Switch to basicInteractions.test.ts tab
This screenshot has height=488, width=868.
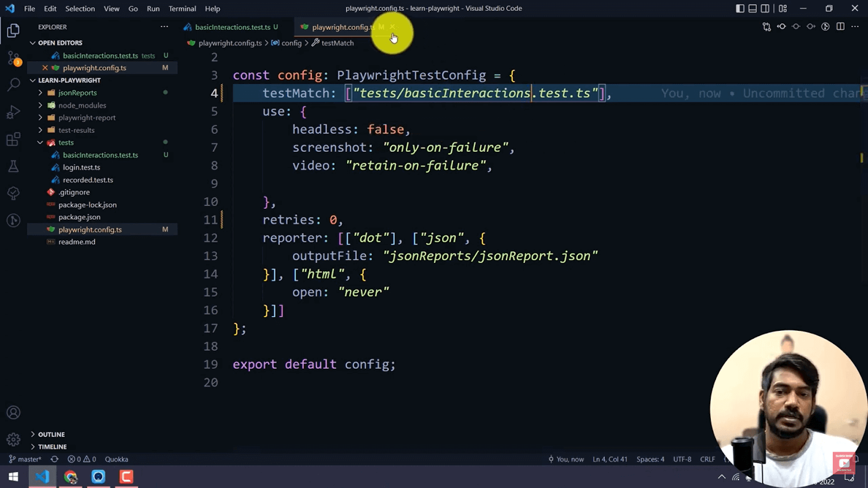pyautogui.click(x=232, y=27)
